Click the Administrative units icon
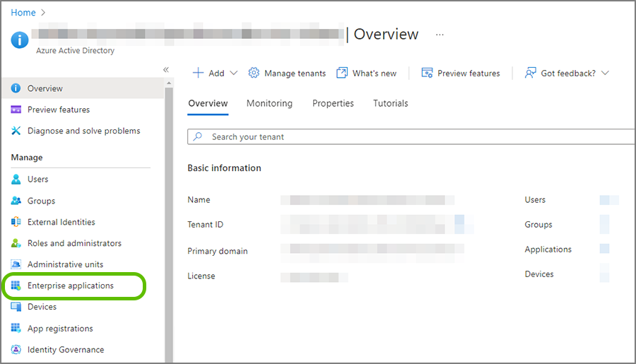 [x=16, y=264]
